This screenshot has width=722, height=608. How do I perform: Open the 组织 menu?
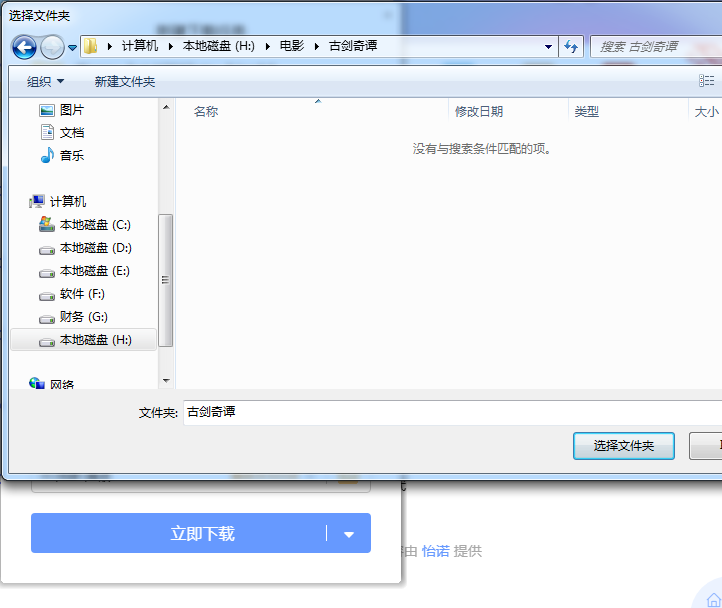tap(45, 82)
